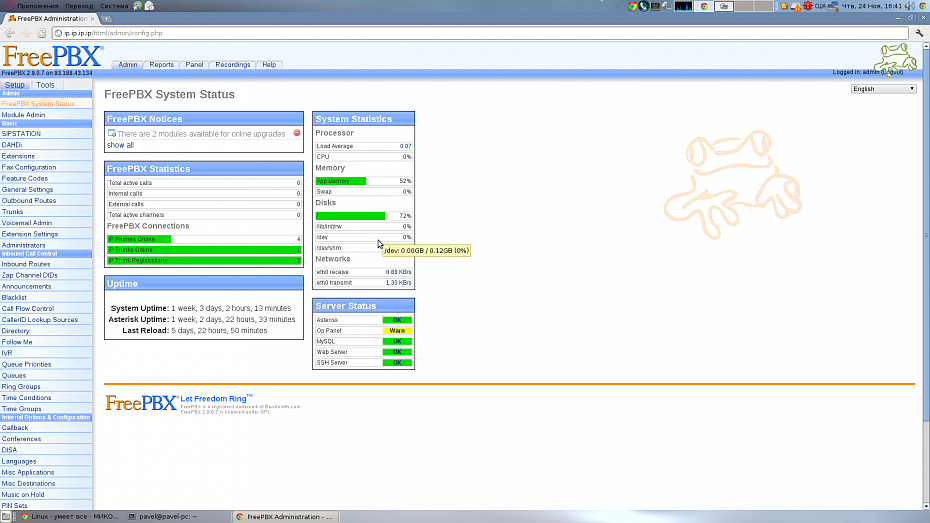Reload the page with the refresh icon

click(x=42, y=33)
